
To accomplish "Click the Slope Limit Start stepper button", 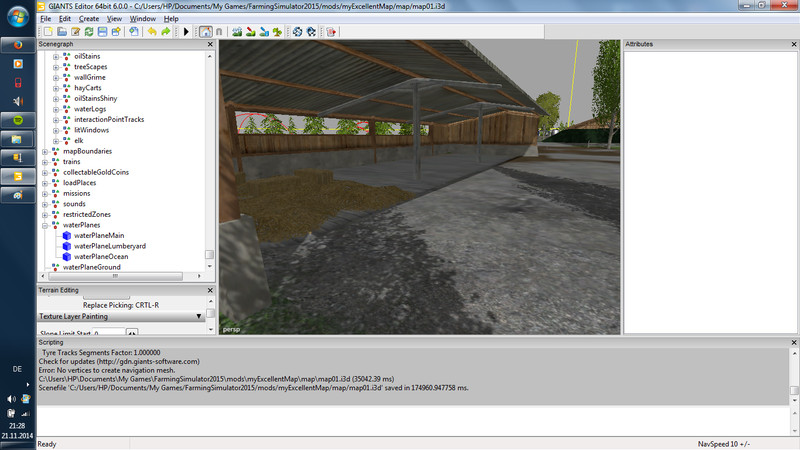I will point(132,333).
